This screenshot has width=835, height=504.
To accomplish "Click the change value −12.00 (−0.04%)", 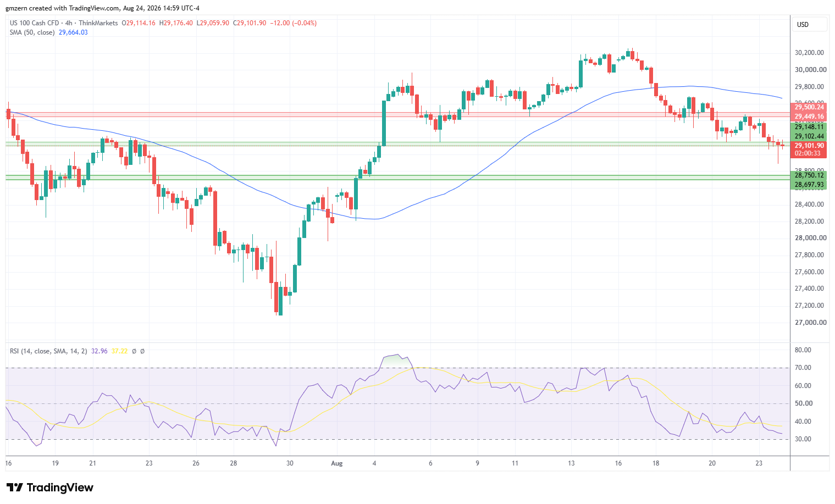I will pos(294,23).
